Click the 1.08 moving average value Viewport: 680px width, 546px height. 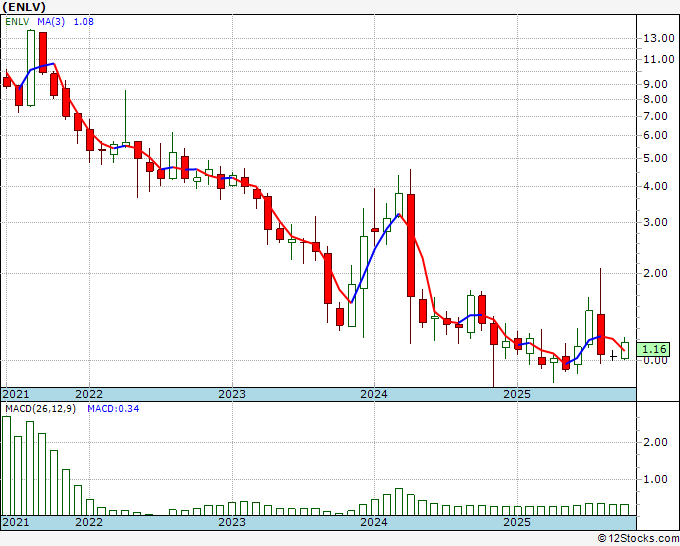tap(85, 21)
